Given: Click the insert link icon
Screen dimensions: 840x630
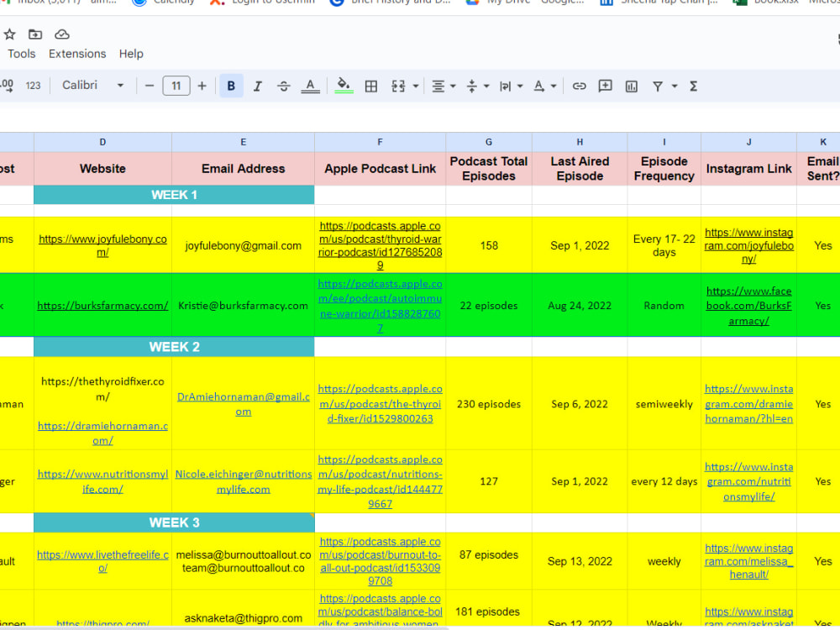Looking at the screenshot, I should [x=579, y=86].
